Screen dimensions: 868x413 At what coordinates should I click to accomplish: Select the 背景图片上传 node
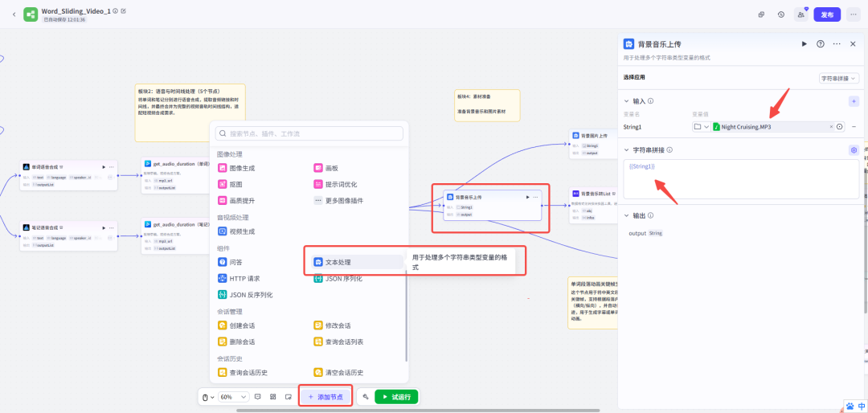point(594,144)
